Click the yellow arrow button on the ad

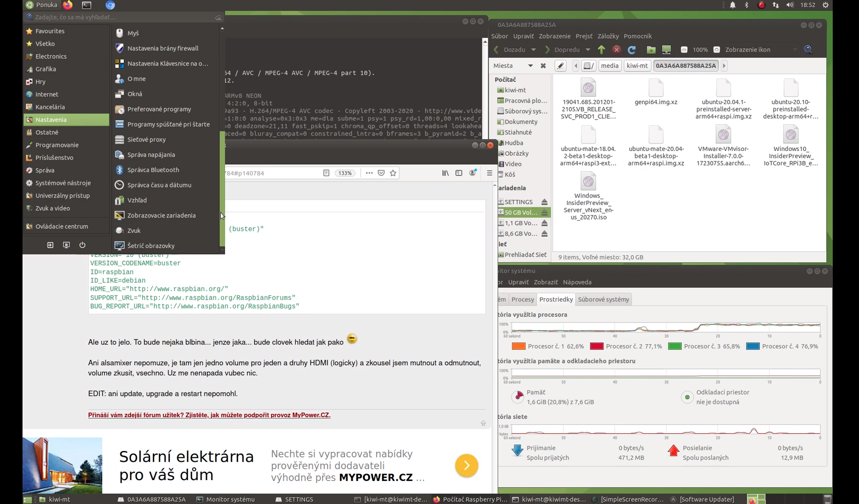tap(467, 466)
